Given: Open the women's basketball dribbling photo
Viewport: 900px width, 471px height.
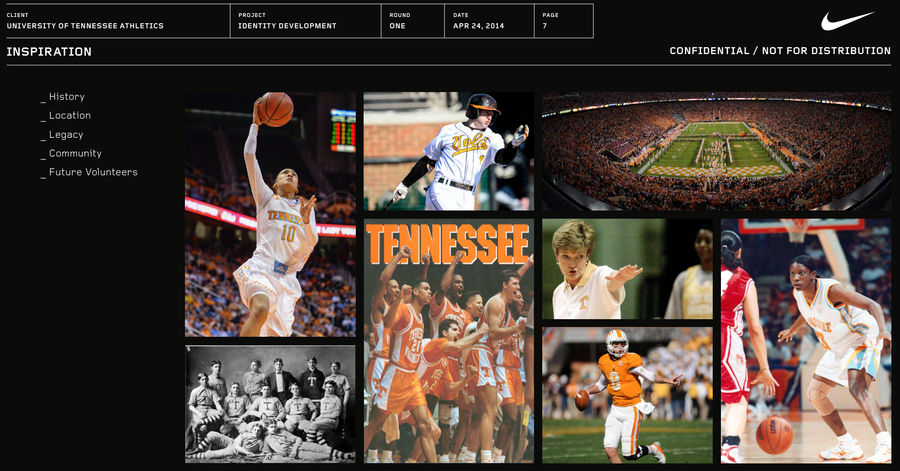Looking at the screenshot, I should [x=806, y=341].
